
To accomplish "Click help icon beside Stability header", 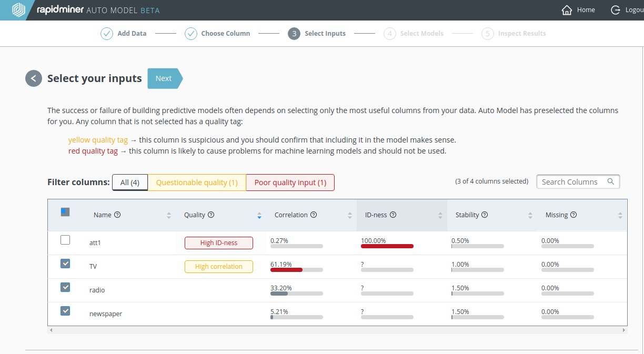I will [485, 215].
